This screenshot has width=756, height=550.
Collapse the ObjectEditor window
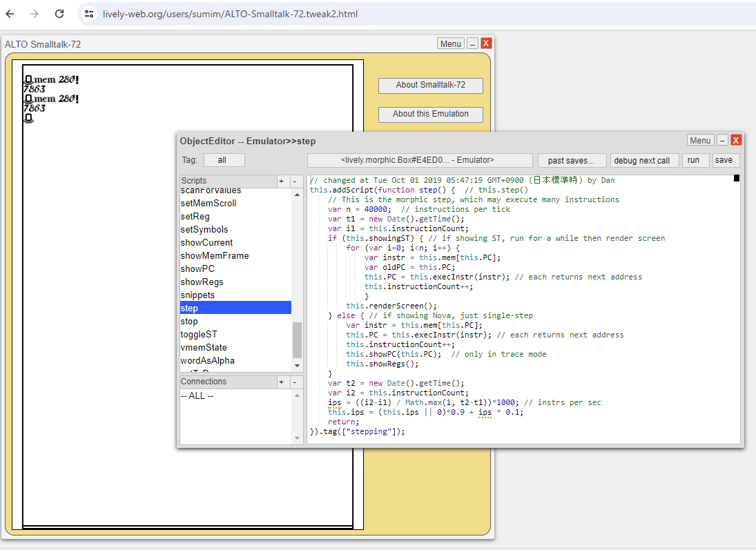[x=722, y=140]
